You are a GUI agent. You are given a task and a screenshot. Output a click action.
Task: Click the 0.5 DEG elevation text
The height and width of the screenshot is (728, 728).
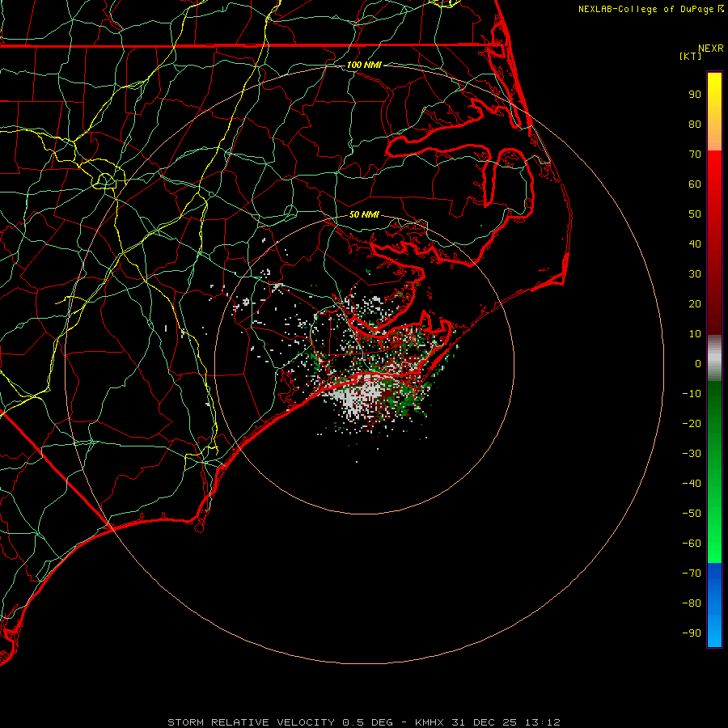click(x=367, y=722)
